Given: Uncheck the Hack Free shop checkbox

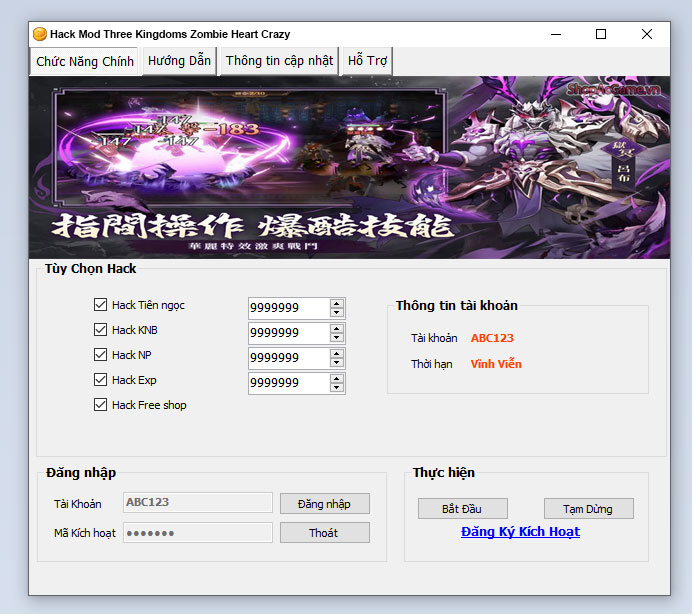Looking at the screenshot, I should tap(100, 405).
